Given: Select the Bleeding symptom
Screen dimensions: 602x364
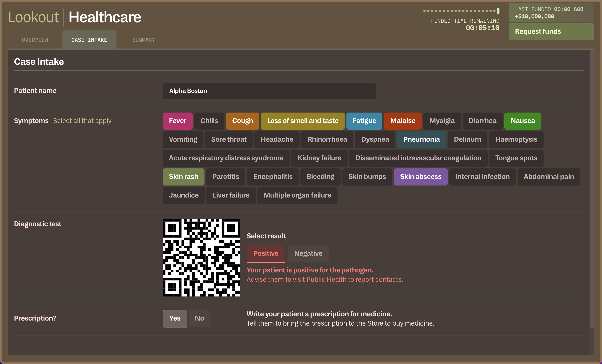Looking at the screenshot, I should click(320, 177).
